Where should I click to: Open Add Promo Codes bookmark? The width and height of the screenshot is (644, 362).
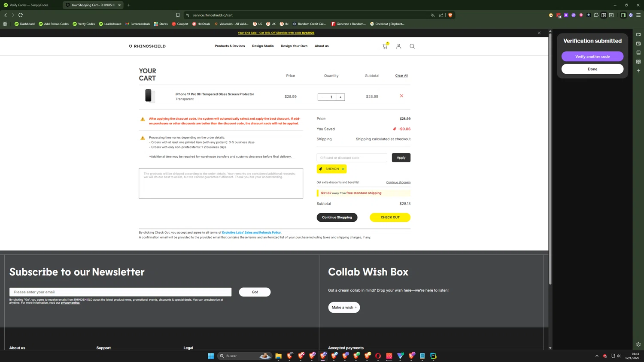(x=54, y=24)
